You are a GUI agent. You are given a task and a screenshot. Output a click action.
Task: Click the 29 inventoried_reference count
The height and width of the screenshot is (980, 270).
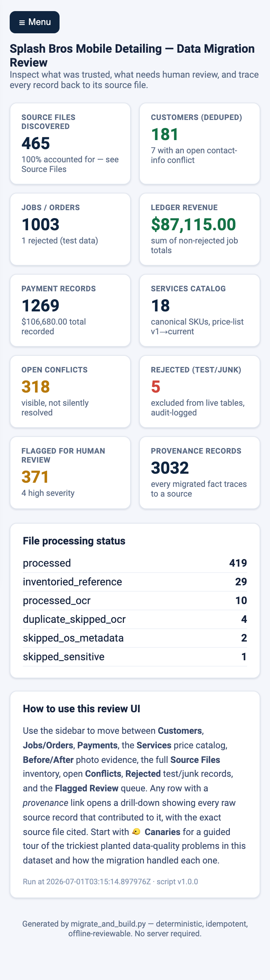coord(241,582)
